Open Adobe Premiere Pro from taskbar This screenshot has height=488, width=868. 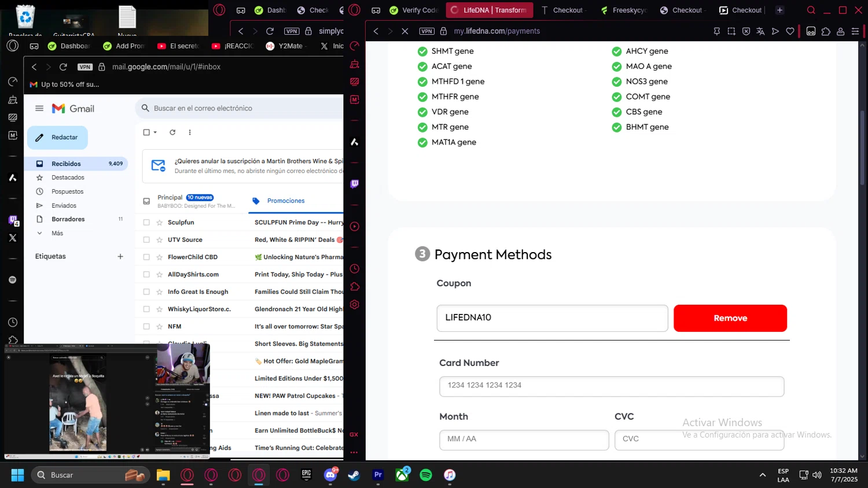378,475
